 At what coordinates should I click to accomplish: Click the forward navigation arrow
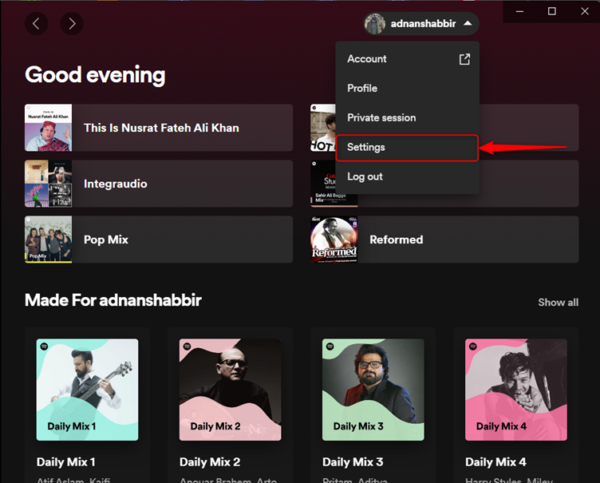pyautogui.click(x=70, y=23)
